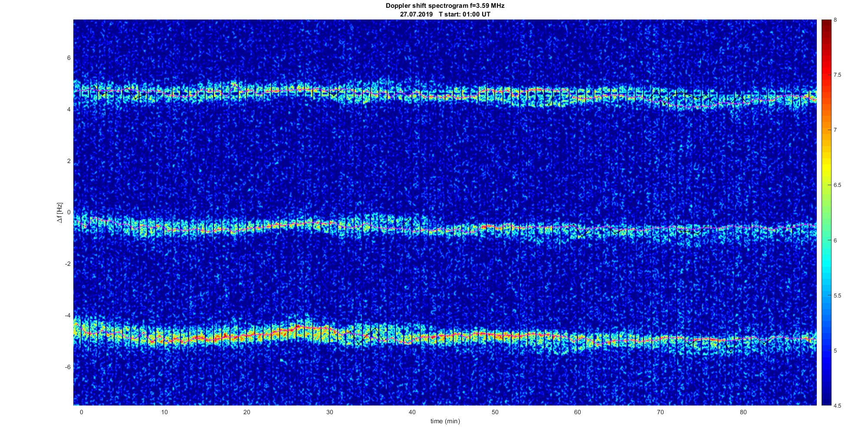This screenshot has width=868, height=435.
Task: Click y-axis tick label '4'
Action: point(69,109)
